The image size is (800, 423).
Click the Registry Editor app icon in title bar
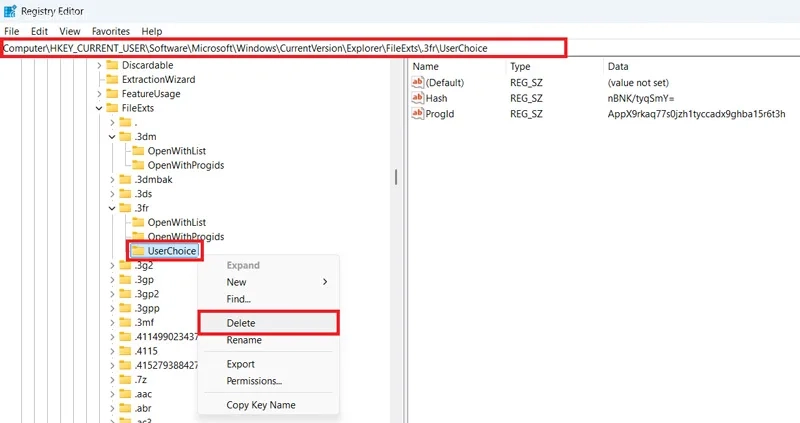click(11, 12)
